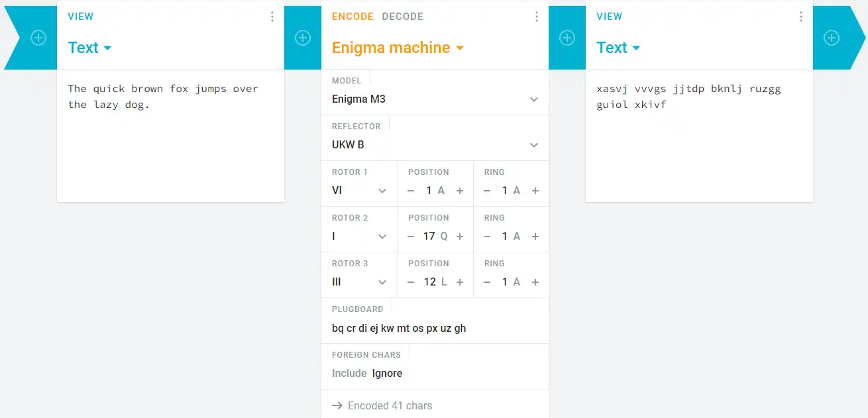Viewport: 868px width, 418px height.
Task: Decrease Rotor 2 ring setting
Action: (x=487, y=236)
